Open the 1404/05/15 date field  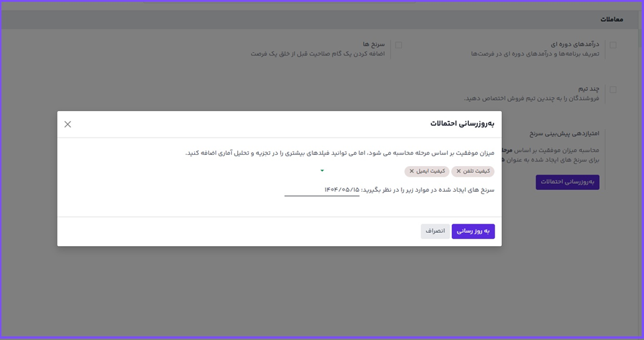coord(322,190)
